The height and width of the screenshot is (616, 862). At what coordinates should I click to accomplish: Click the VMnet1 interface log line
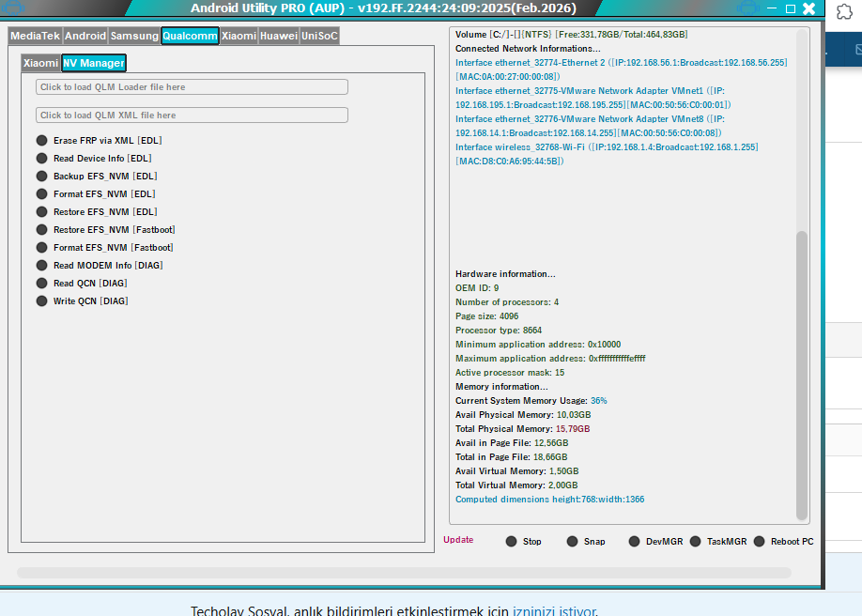coord(593,98)
